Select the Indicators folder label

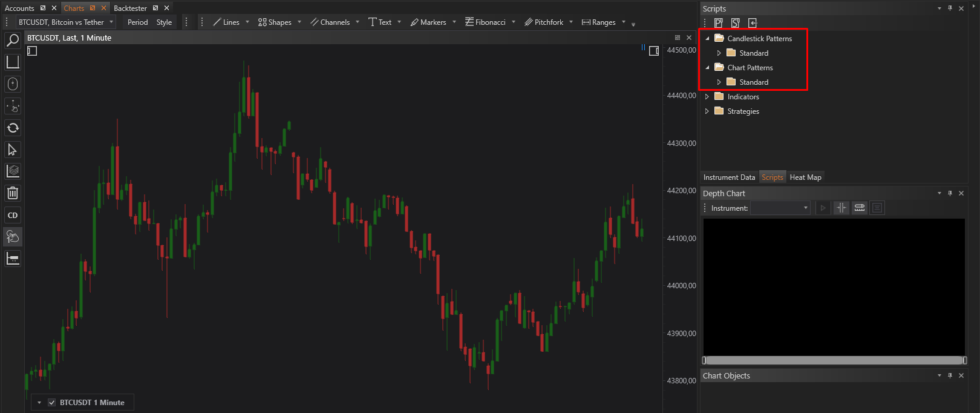click(743, 97)
